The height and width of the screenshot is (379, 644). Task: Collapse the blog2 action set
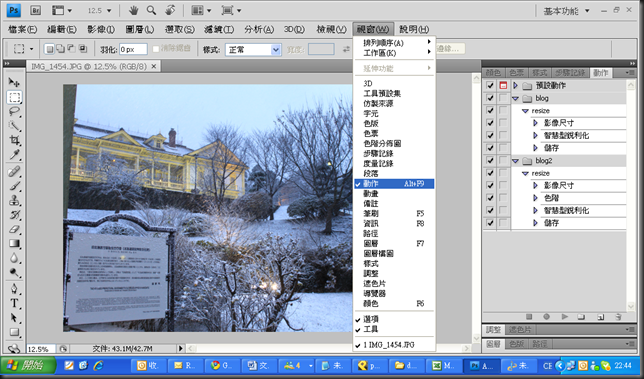click(515, 161)
